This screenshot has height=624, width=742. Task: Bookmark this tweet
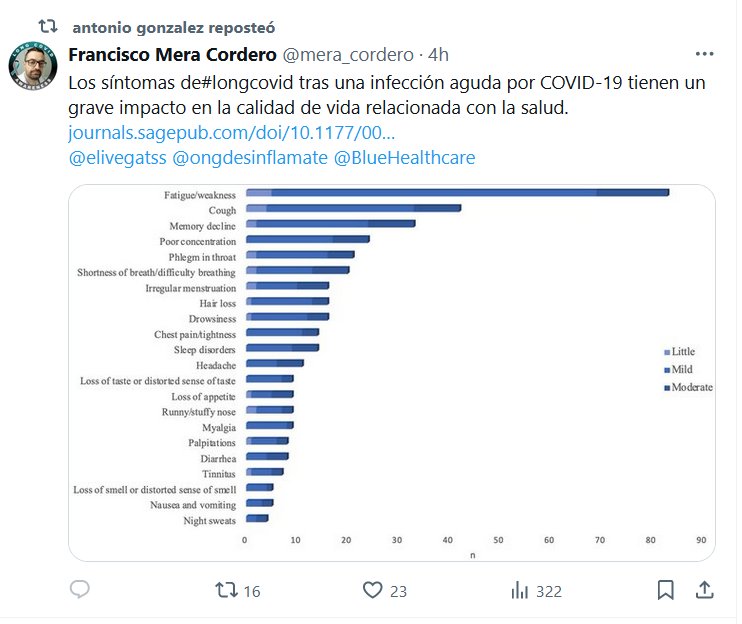tap(665, 590)
